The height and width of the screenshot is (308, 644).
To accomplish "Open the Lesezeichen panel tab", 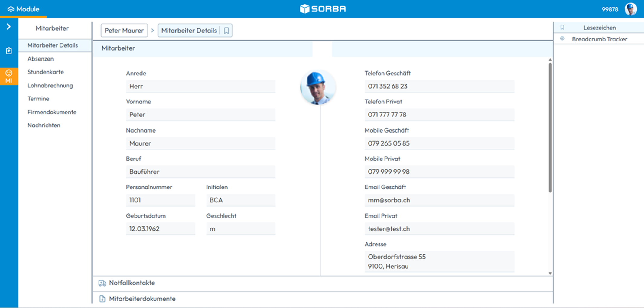I will click(599, 28).
